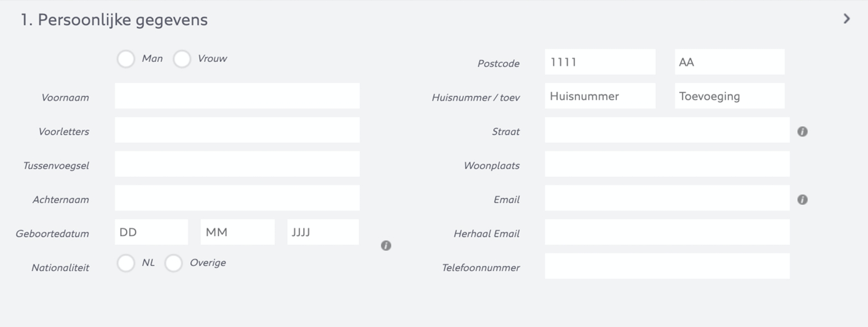Click info icon next to Email field

[x=802, y=200]
